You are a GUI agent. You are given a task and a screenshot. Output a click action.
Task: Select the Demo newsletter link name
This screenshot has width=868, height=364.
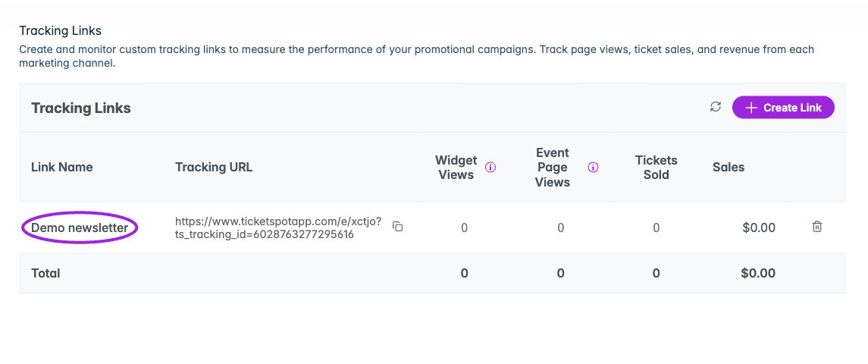80,227
